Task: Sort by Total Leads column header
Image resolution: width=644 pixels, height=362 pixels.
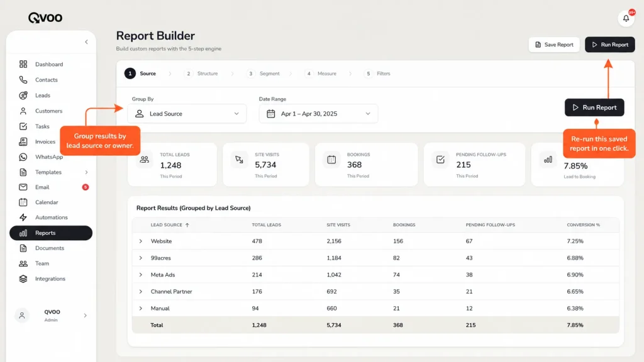Action: [266, 225]
